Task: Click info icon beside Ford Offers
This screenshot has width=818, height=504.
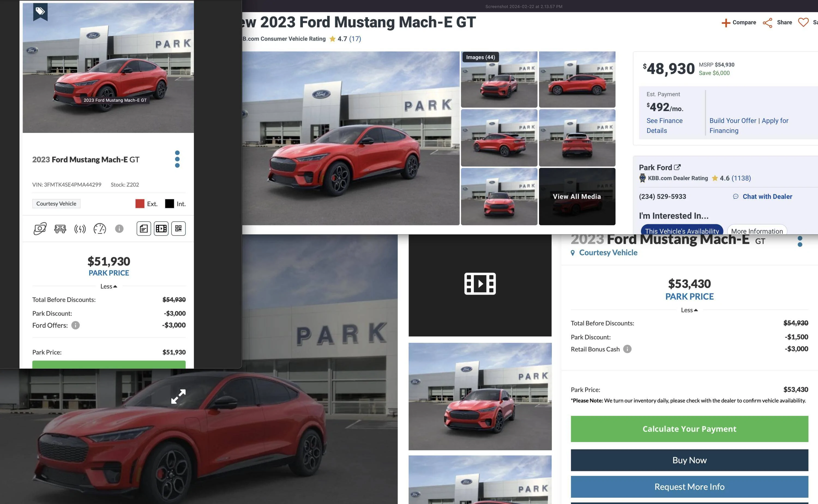Action: click(76, 325)
